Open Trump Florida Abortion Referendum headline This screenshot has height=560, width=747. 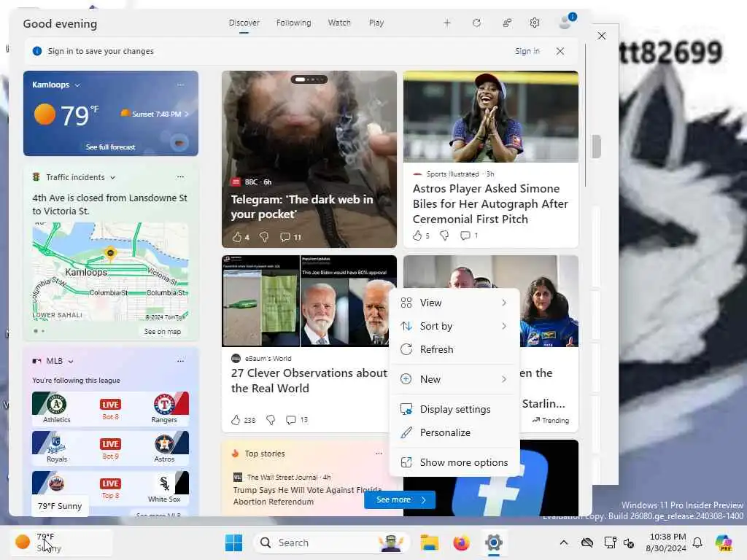[x=307, y=496]
